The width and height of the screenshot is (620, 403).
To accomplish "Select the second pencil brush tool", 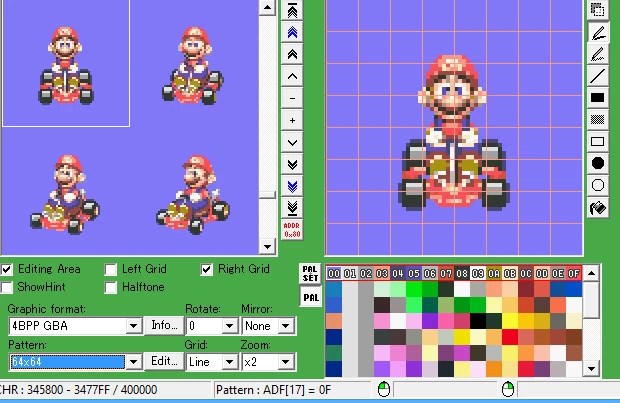I will click(x=597, y=55).
